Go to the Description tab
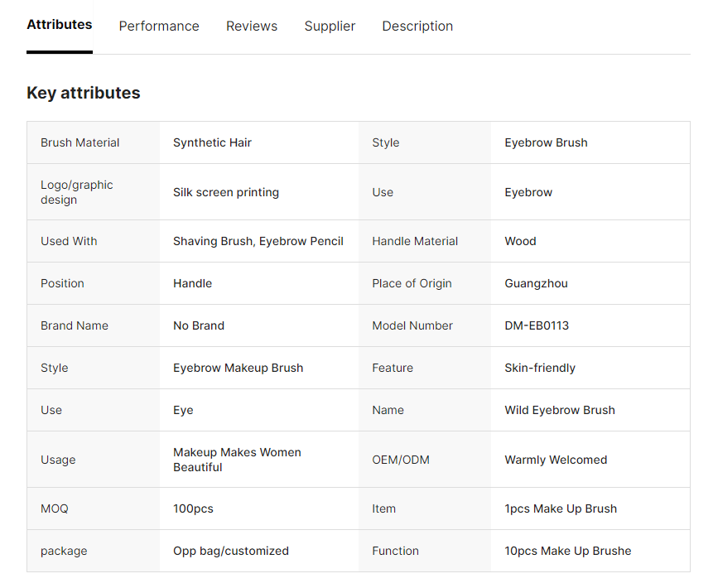 tap(417, 27)
